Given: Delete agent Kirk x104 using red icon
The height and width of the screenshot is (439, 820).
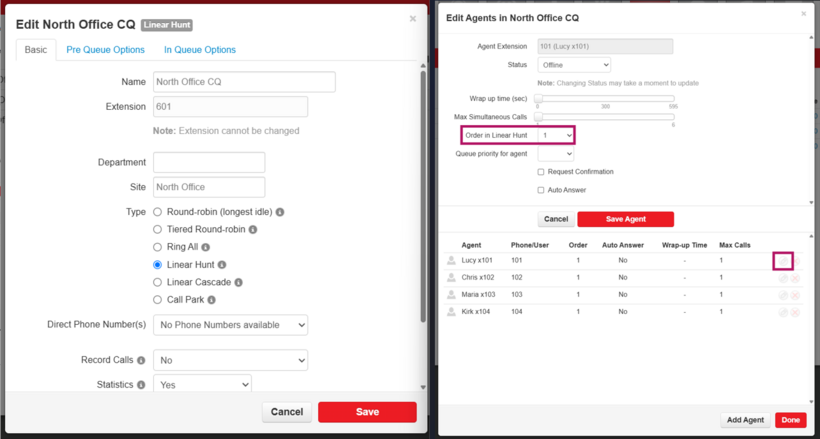Looking at the screenshot, I should point(795,313).
